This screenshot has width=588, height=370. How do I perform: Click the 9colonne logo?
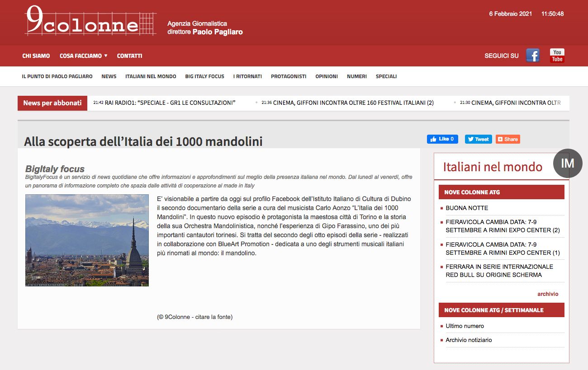pos(90,21)
